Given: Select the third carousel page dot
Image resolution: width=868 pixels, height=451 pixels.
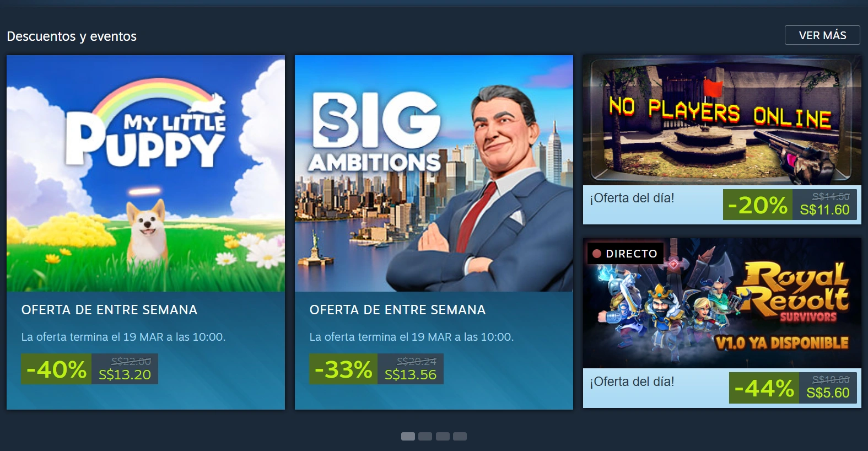Looking at the screenshot, I should tap(443, 437).
